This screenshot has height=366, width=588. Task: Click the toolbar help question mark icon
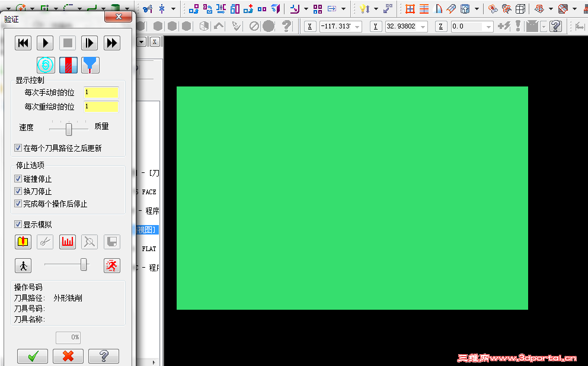tap(286, 26)
